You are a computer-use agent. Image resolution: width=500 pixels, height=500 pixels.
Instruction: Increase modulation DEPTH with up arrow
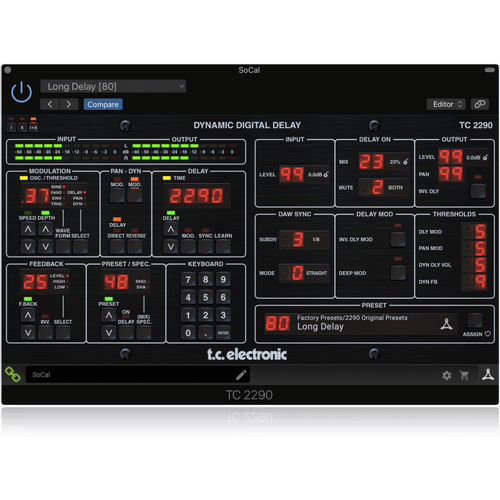45,229
